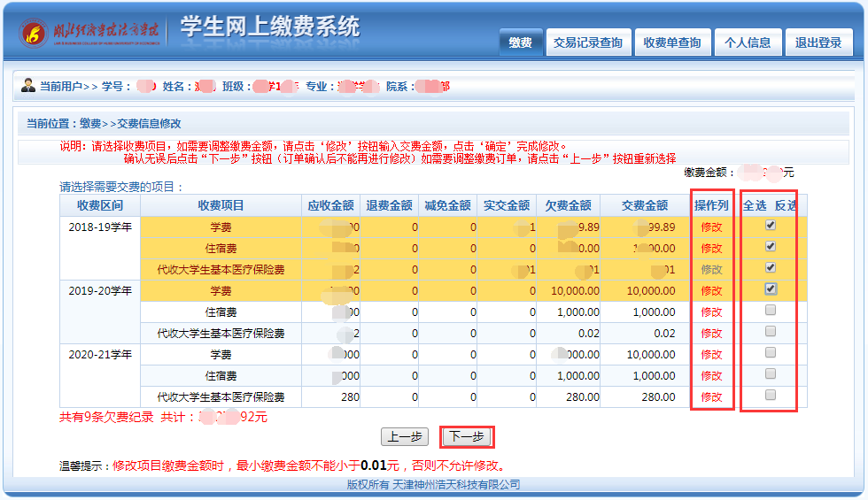Click 修改 for 2019-20学年 住宿费
Screen dimensions: 868x500
click(711, 312)
